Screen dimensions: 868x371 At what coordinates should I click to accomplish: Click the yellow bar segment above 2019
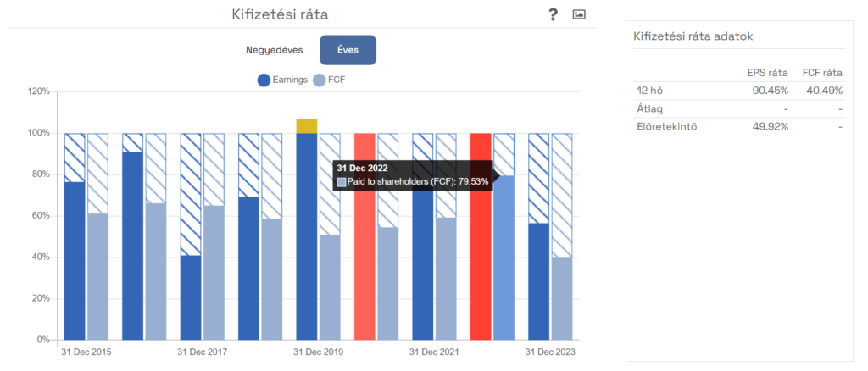[x=307, y=126]
